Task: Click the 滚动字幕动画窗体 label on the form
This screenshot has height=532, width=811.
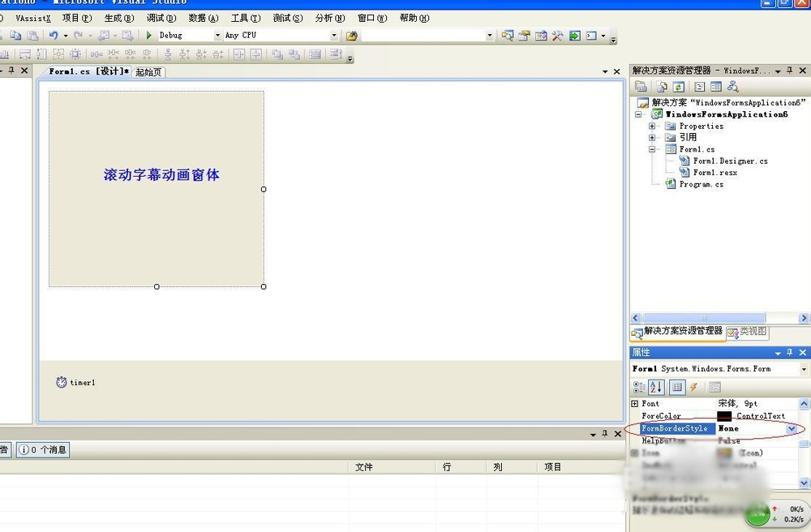Action: click(x=161, y=174)
